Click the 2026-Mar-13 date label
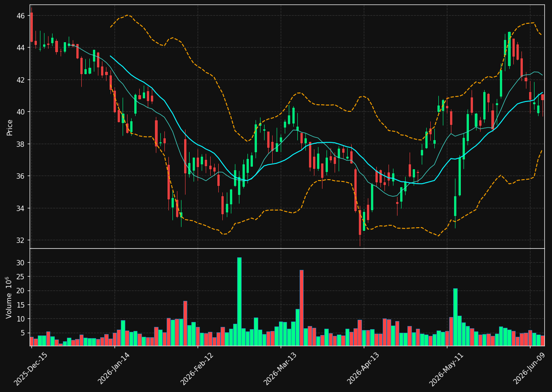The width and height of the screenshot is (552, 392). click(280, 368)
